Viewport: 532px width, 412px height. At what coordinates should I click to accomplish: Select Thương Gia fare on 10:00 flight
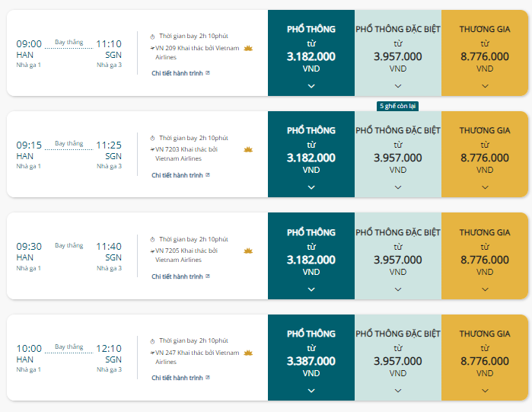(x=485, y=357)
